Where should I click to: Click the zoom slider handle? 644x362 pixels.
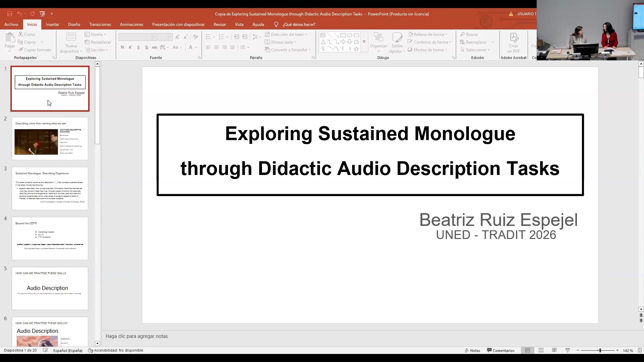[x=600, y=350]
